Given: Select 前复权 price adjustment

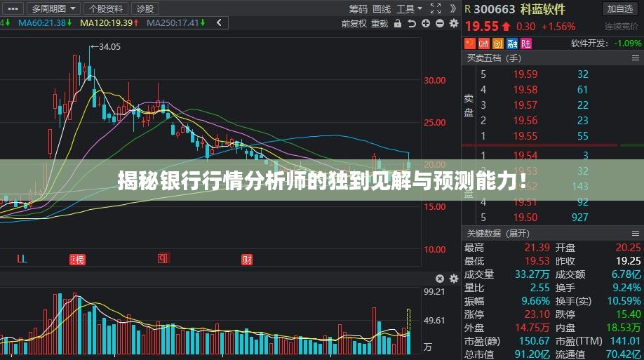Looking at the screenshot, I should [354, 23].
